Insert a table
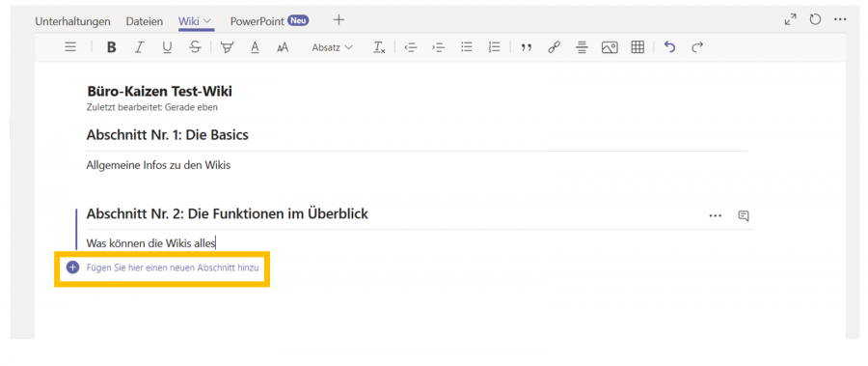 tap(637, 47)
